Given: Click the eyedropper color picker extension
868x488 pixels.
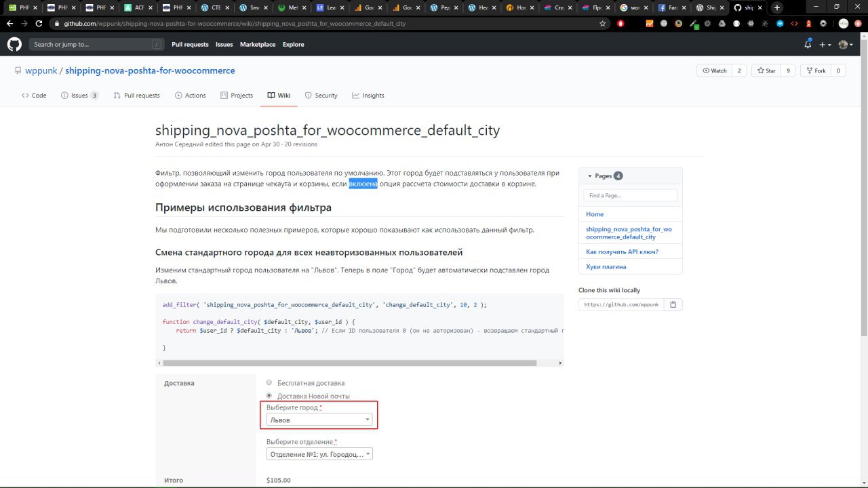Looking at the screenshot, I should point(693,24).
